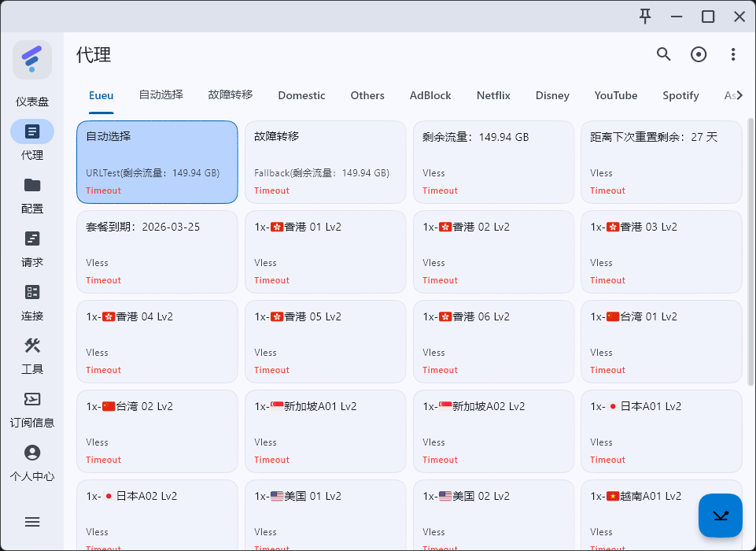Image resolution: width=756 pixels, height=551 pixels.
Task: Open the 订阅信息 subscription info icon
Action: [32, 400]
